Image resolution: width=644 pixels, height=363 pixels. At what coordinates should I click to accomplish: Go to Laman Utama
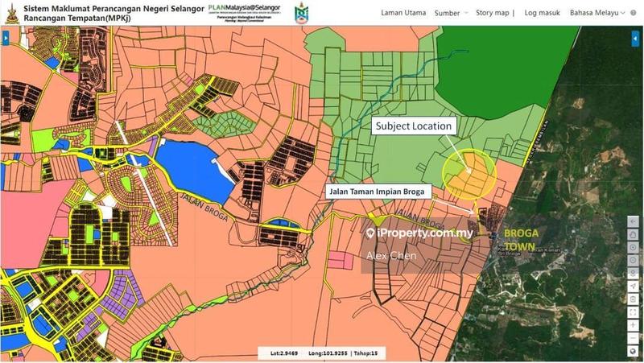(x=402, y=13)
